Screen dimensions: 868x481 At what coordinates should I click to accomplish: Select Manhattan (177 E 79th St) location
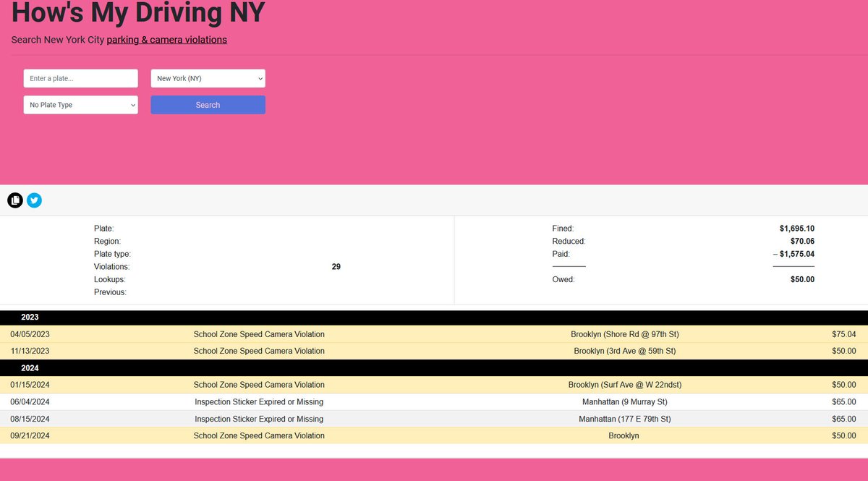point(625,419)
